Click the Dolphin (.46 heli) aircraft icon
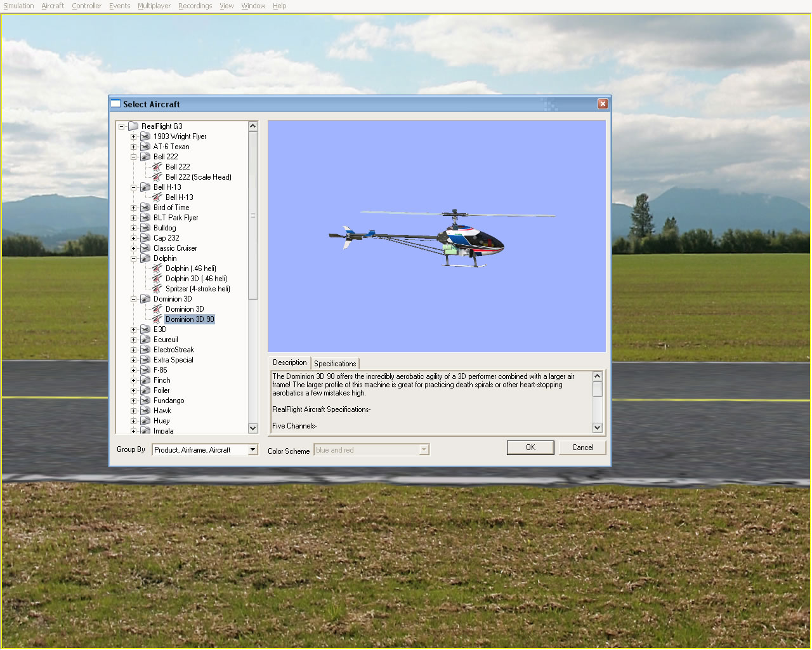Viewport: 812px width, 650px height. tap(157, 269)
